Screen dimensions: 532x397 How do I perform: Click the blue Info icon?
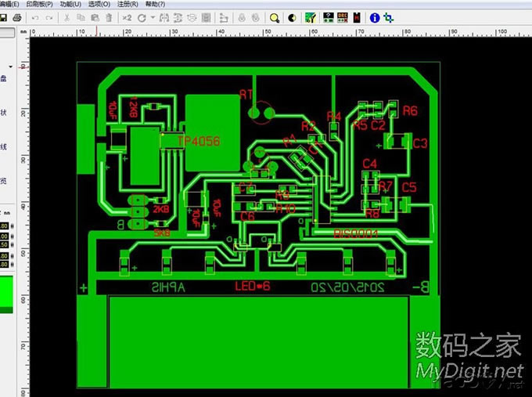point(375,17)
